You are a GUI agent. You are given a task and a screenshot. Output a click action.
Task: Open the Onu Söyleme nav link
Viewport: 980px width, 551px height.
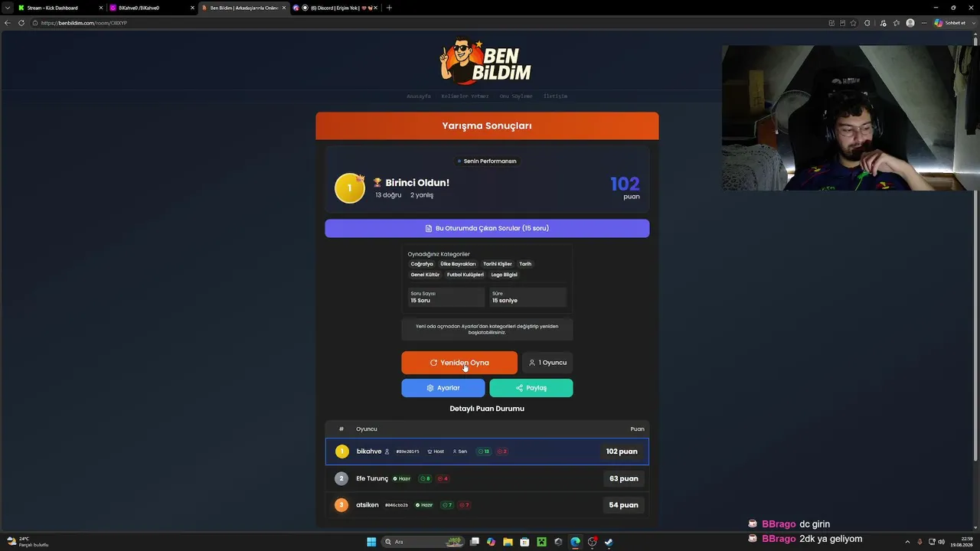pos(516,96)
